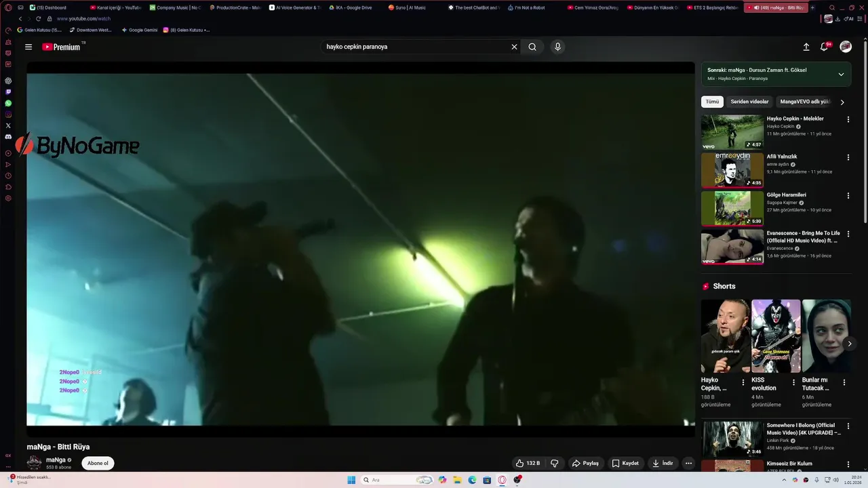Subscribe with the Abone ol button
This screenshot has height=488, width=868.
98,464
